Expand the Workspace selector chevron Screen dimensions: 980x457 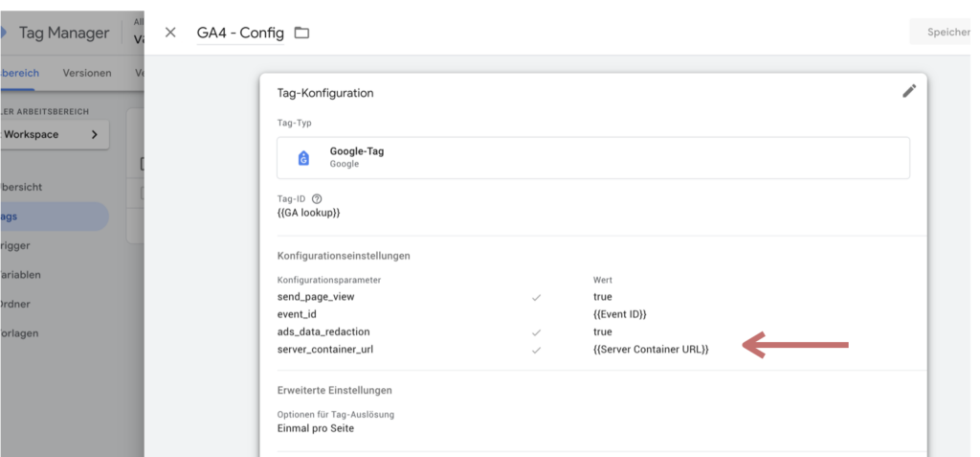pyautogui.click(x=95, y=134)
